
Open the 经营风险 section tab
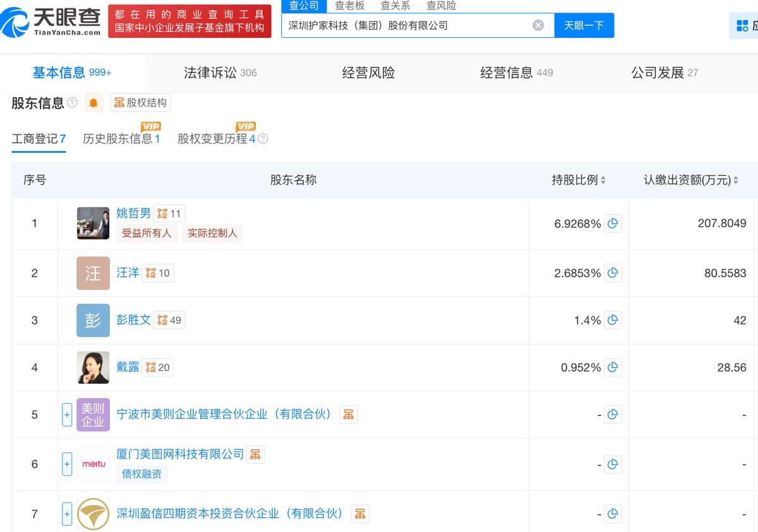point(368,73)
